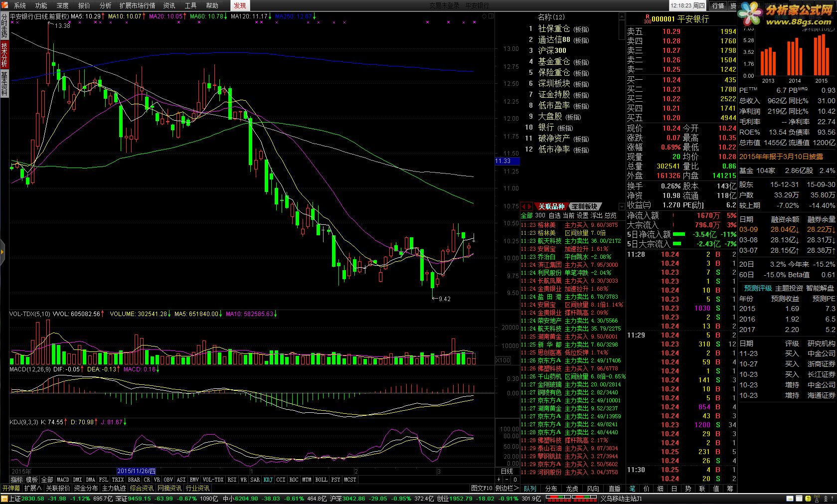Click 总览 in alert list header

[611, 215]
